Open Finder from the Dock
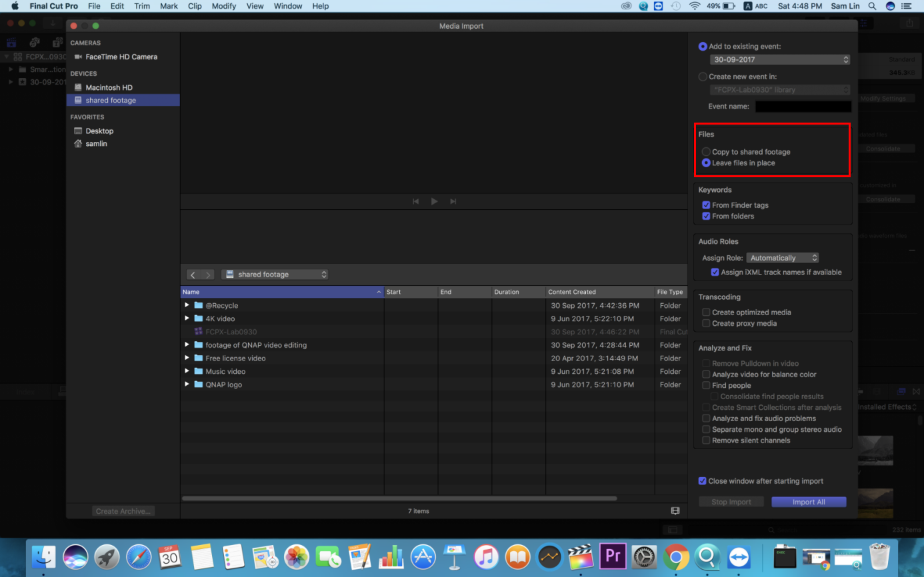 pos(44,556)
